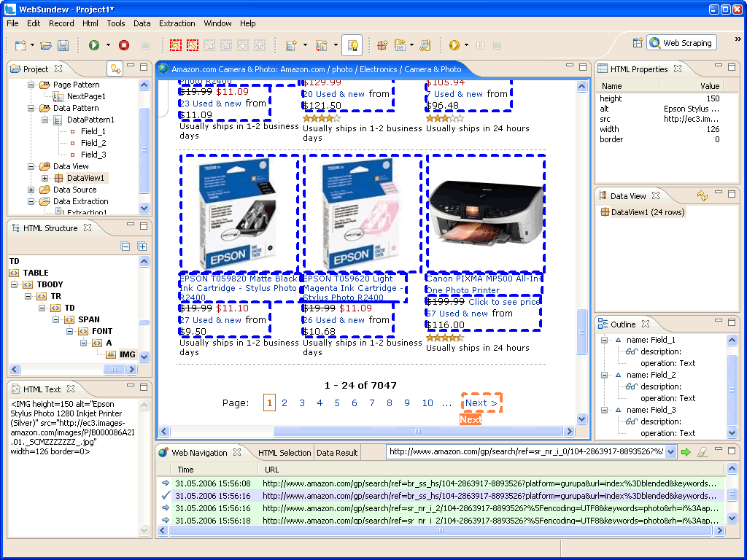Click the new DB data source icon

coord(400,45)
